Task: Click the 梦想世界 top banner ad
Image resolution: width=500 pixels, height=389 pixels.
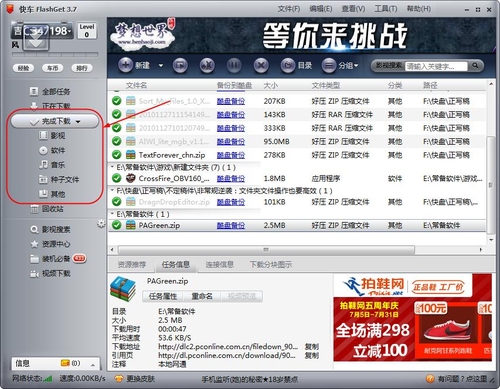Action: 301,35
